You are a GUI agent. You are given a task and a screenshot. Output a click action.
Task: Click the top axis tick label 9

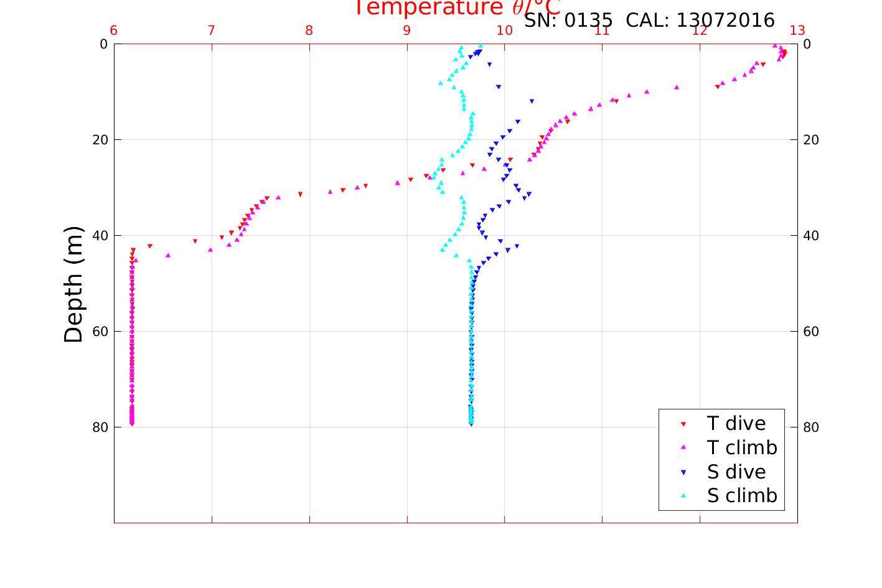point(407,30)
